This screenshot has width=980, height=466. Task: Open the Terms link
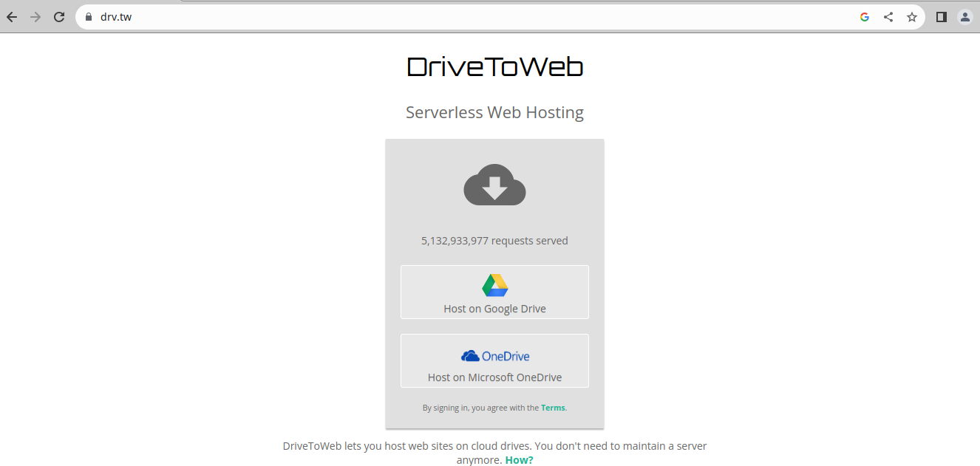tap(553, 407)
